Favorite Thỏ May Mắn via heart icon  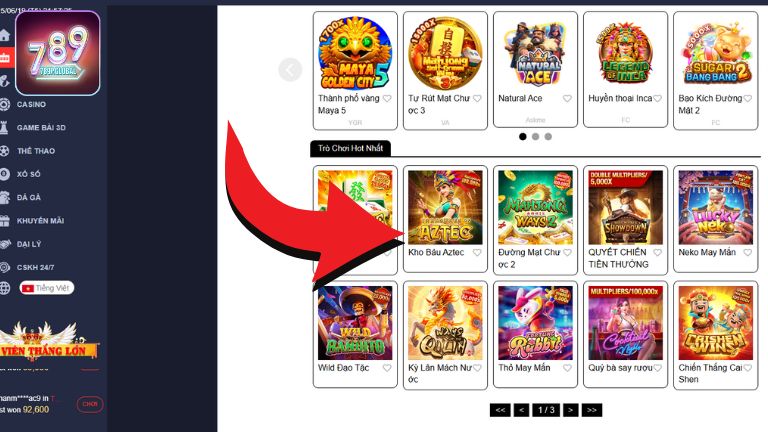click(x=567, y=368)
